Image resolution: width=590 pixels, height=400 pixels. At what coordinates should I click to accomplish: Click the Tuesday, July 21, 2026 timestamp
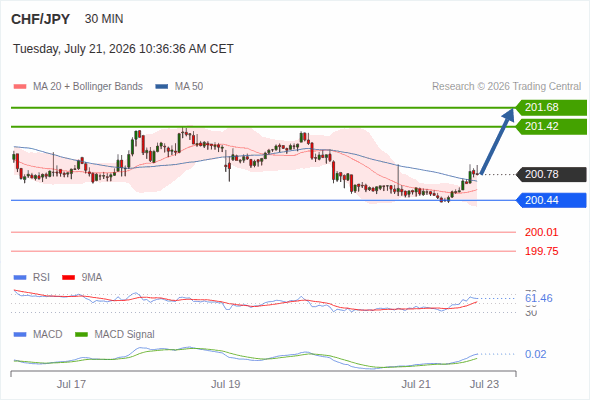coord(123,49)
